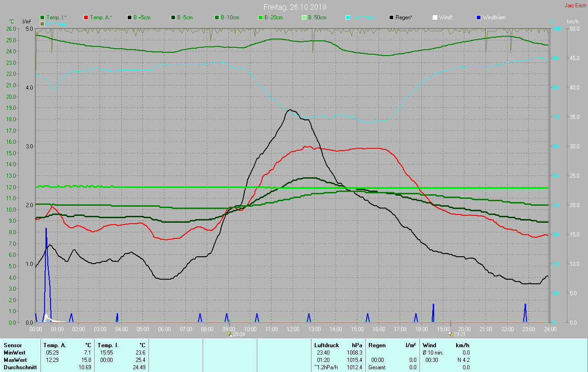Click the cyan humidity legend square
Viewport: 588px width, 372px height.
point(348,17)
